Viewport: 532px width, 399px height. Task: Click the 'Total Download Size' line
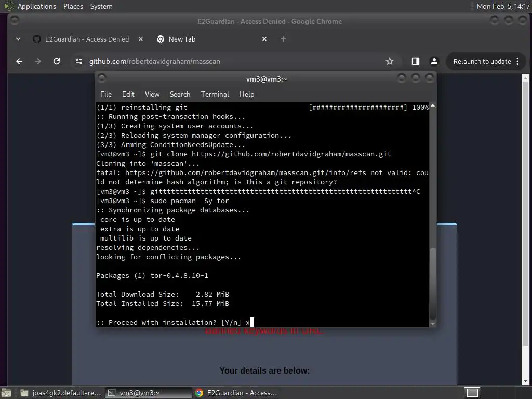pos(163,295)
